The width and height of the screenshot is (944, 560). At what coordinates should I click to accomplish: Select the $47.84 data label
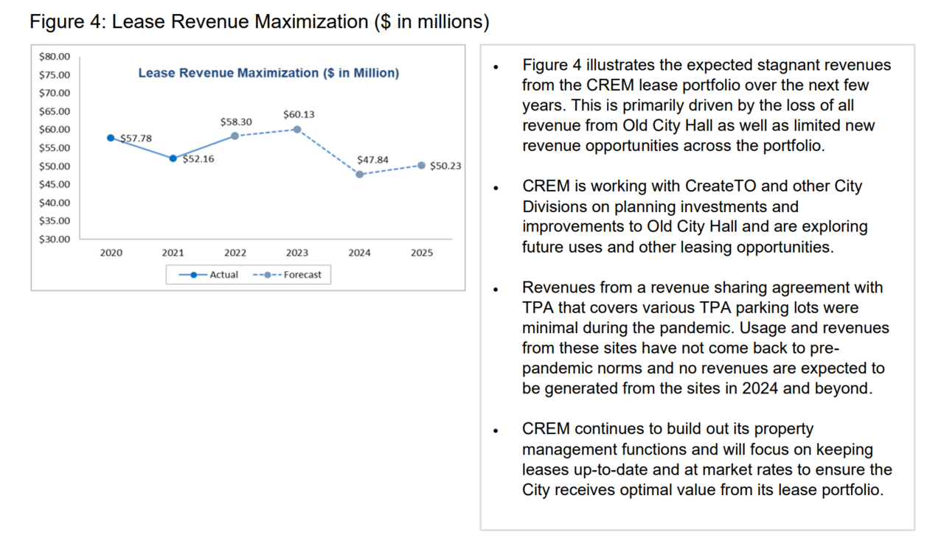tap(372, 160)
